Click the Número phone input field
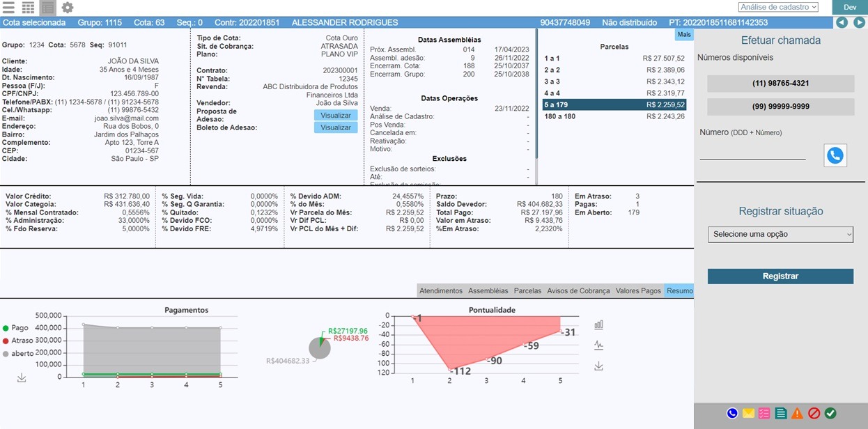The image size is (868, 429). (752, 153)
